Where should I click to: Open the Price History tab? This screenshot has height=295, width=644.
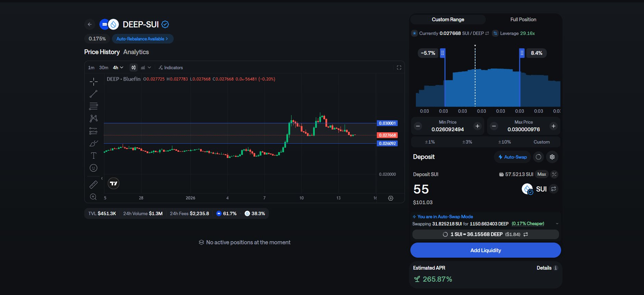pyautogui.click(x=102, y=52)
